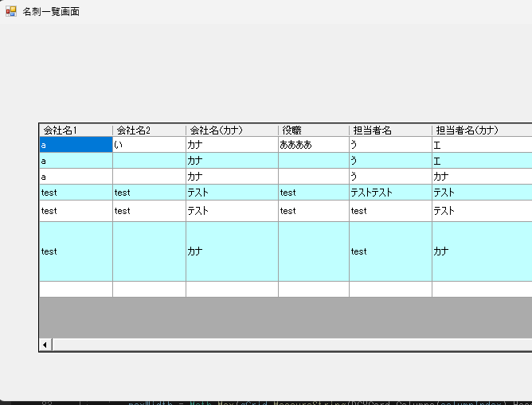Click the 担当者名(カナ) column header
Screen dimensions: 532x405
pos(482,130)
